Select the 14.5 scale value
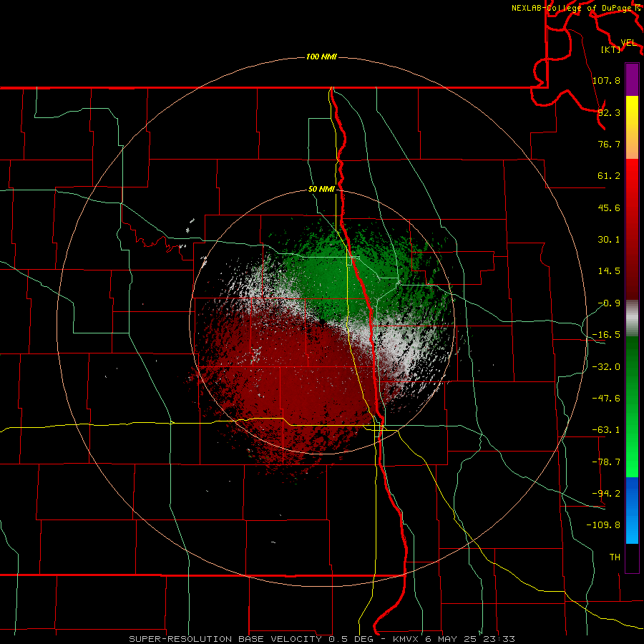Screen dimensions: 644x644 (609, 271)
